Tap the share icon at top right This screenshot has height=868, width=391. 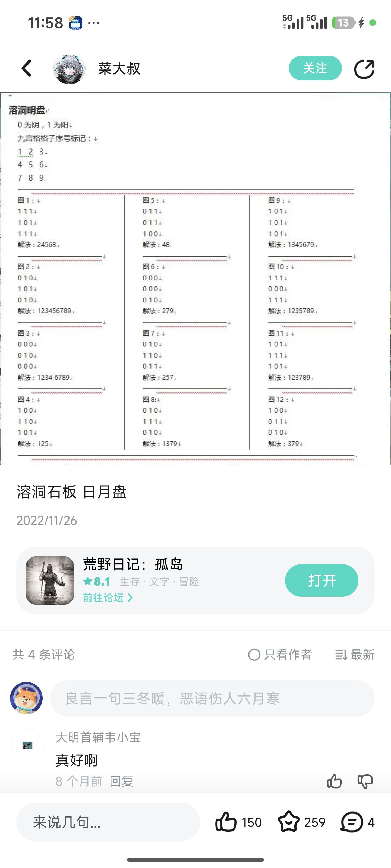pyautogui.click(x=365, y=68)
